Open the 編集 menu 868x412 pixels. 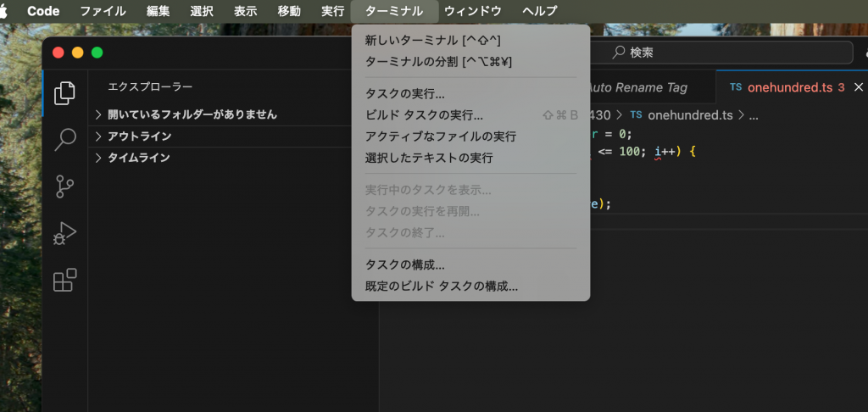click(159, 11)
